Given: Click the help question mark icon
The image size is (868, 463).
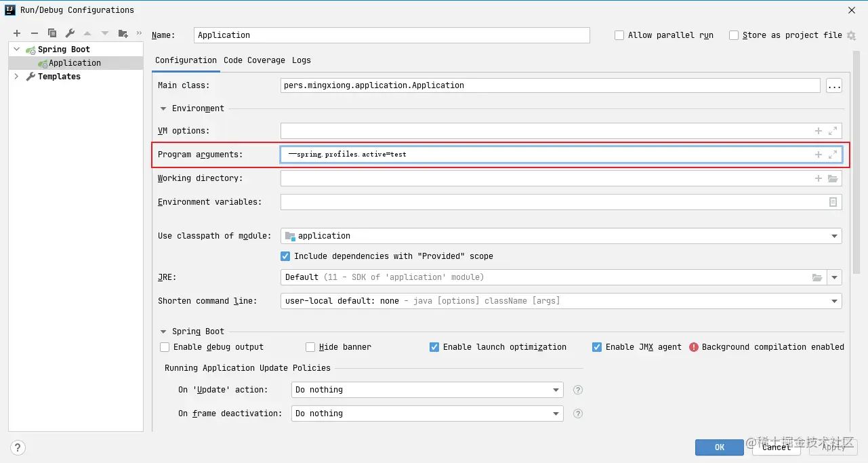Looking at the screenshot, I should [18, 447].
